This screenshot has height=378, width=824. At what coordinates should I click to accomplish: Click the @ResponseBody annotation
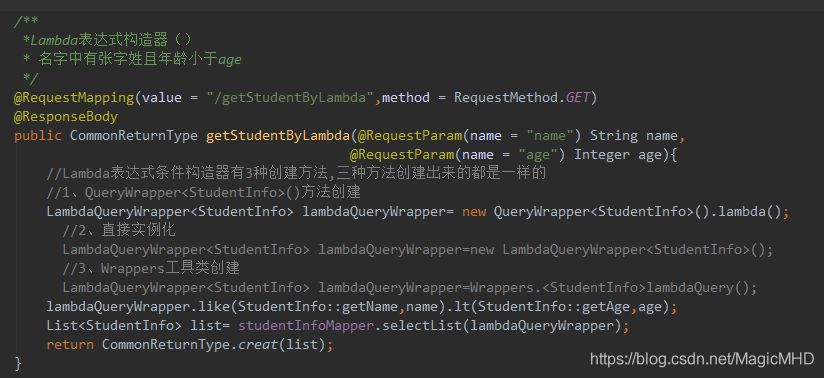point(66,117)
